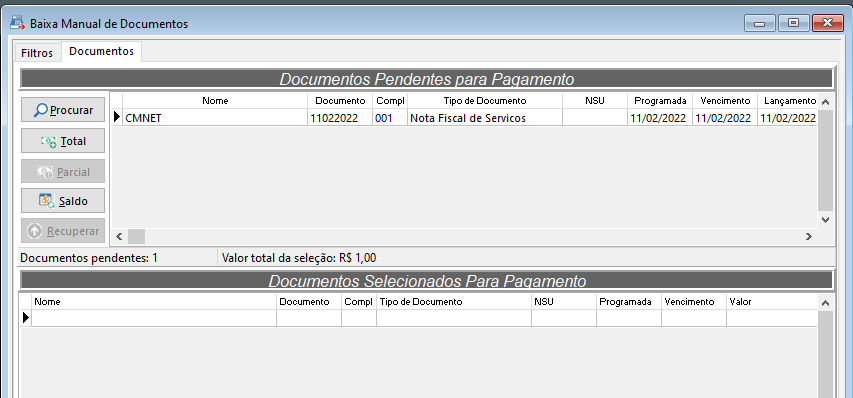This screenshot has height=398, width=853.
Task: Click the row indicator arrow in selected grid
Action: click(26, 318)
